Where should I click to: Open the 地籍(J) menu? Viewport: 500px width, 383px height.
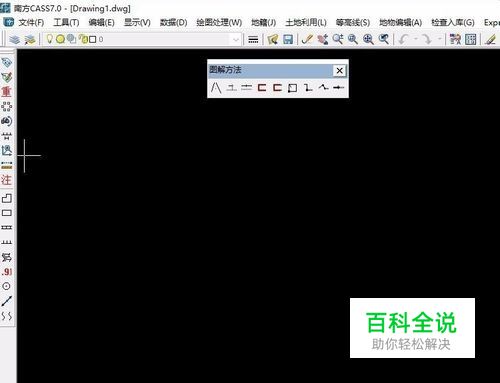(263, 22)
